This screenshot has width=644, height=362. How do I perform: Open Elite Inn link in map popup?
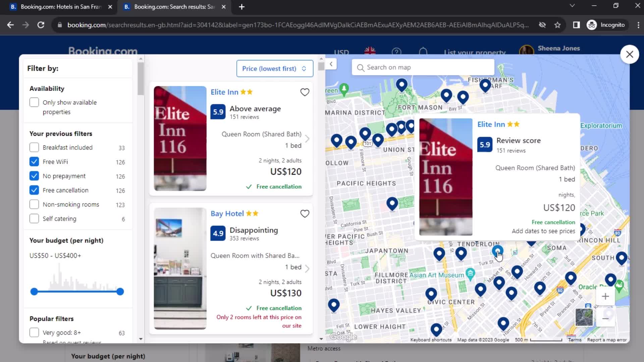pyautogui.click(x=491, y=124)
